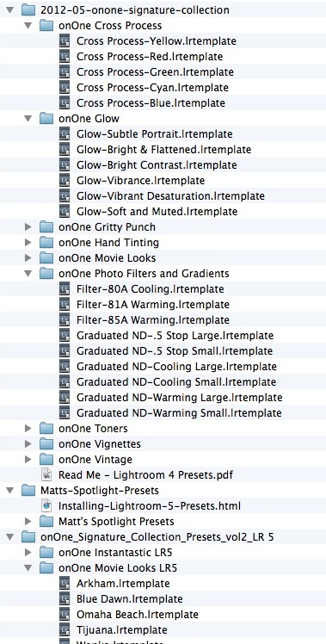Expand the onOne Gritty Punch folder

coord(28,226)
